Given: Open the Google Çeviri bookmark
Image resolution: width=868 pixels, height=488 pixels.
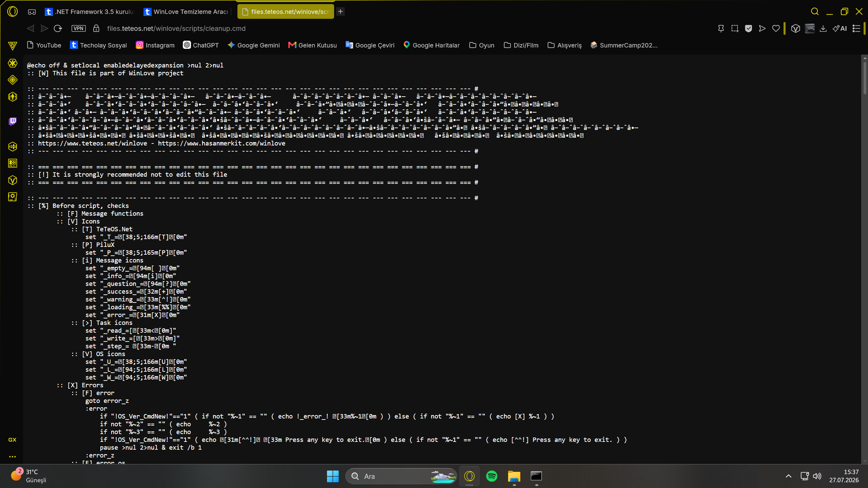Looking at the screenshot, I should (x=370, y=45).
